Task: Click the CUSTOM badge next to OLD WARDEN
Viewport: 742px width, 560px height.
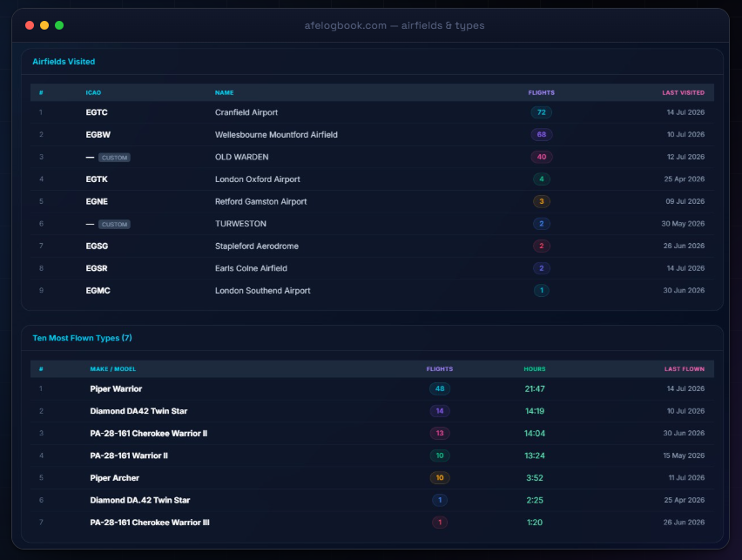Action: point(114,158)
